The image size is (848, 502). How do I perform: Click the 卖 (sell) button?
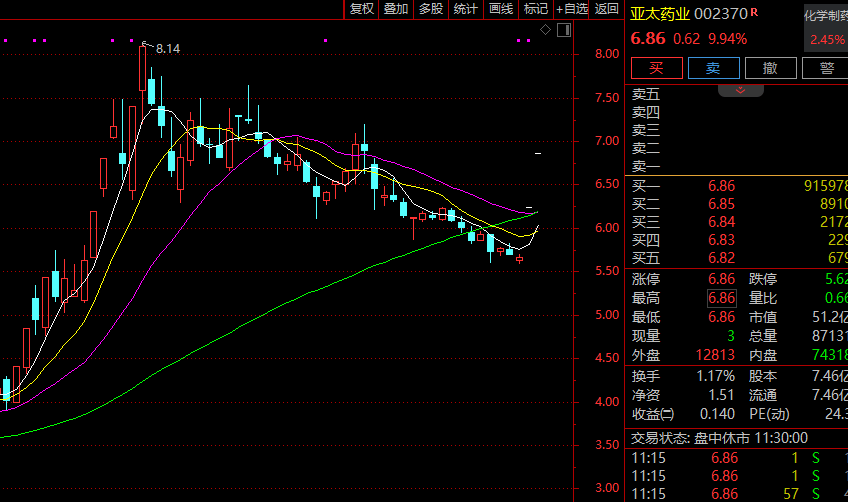713,68
